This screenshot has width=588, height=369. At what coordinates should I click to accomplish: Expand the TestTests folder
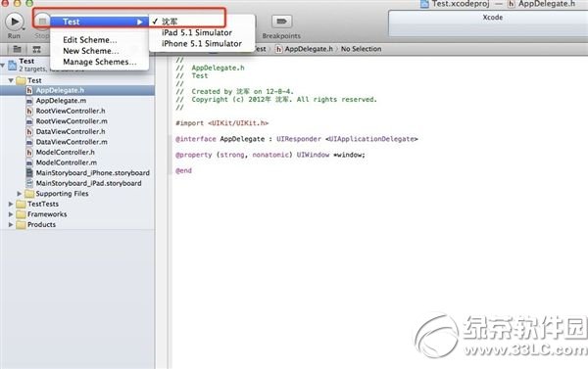click(x=11, y=205)
